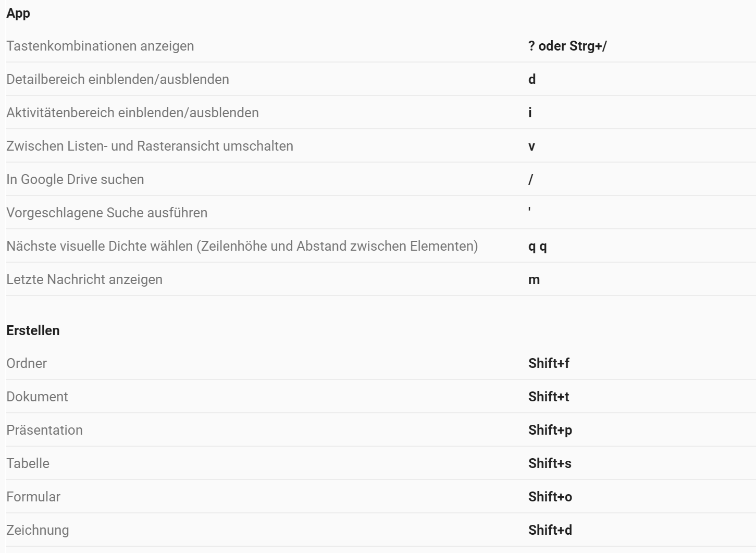Click the 'q q' shortcut key text
Viewport: 756px width, 553px height.
click(537, 247)
